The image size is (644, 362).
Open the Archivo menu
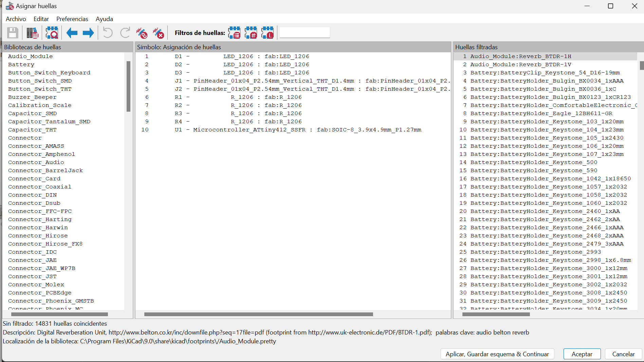point(16,19)
